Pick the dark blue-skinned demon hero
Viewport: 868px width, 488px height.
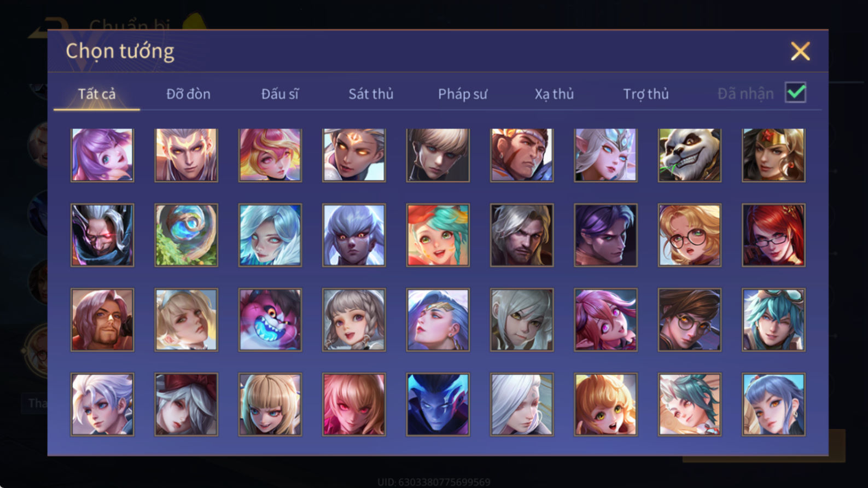(x=438, y=404)
